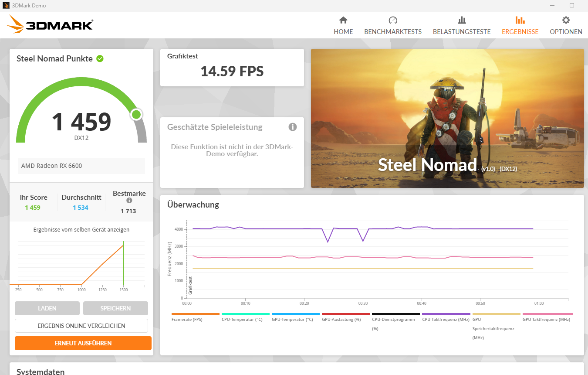
Task: Click the green checkmark next to Steel Nomad Punkte
Action: tap(100, 58)
